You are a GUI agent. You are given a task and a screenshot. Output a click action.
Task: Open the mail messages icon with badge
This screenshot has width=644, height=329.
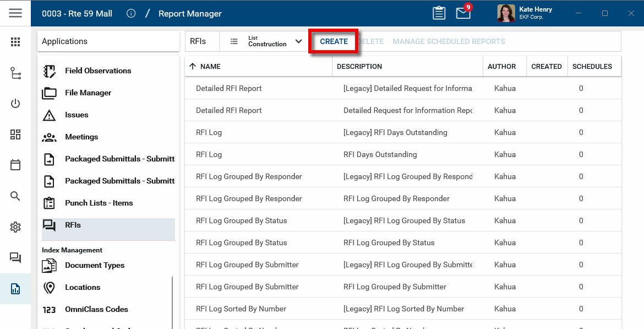[463, 13]
